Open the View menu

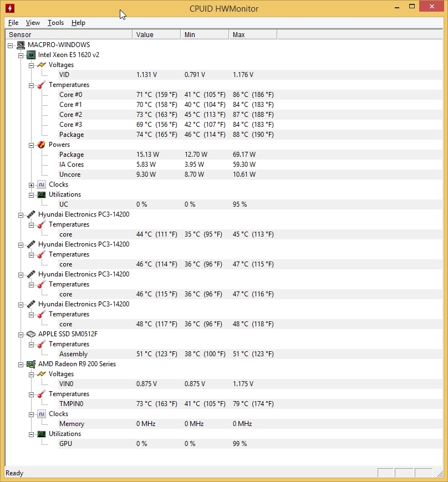33,23
